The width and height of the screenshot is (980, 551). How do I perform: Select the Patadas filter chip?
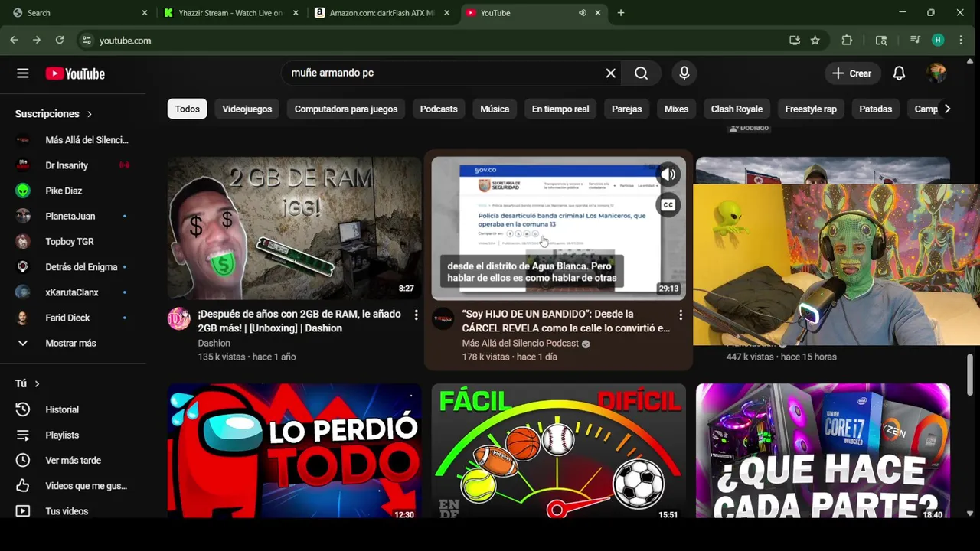pyautogui.click(x=875, y=109)
